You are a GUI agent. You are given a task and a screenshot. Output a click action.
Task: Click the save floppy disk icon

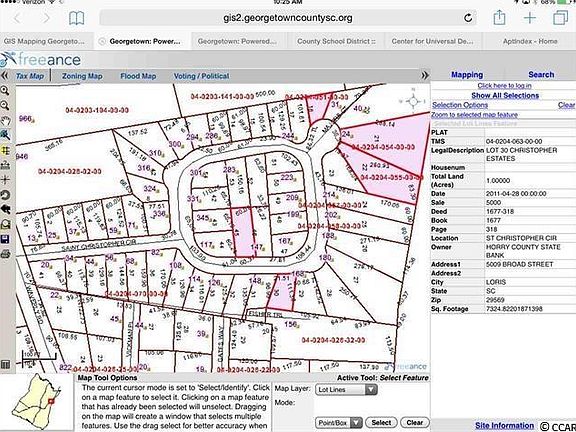5,240
